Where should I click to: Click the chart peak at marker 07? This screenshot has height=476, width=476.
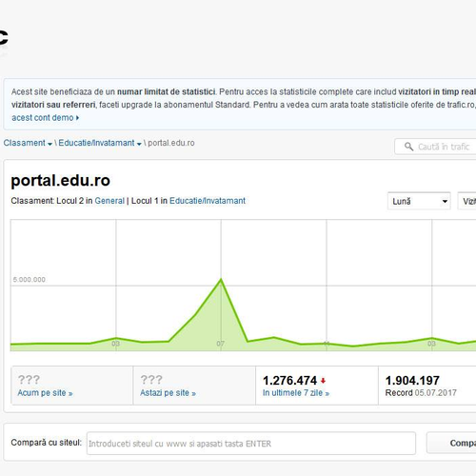[221, 279]
